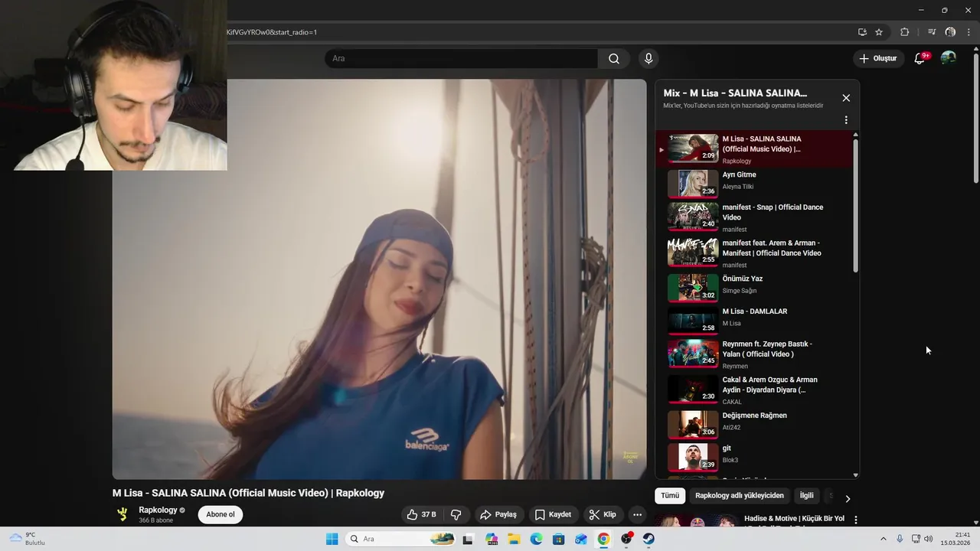980x551 pixels.
Task: Open Outlook taskbar icon
Action: click(581, 539)
